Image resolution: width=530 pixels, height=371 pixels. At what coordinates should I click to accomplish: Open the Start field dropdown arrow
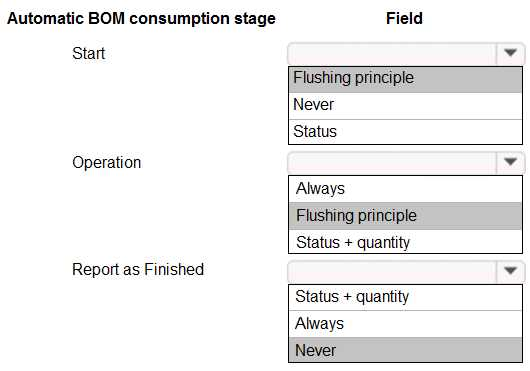(510, 53)
